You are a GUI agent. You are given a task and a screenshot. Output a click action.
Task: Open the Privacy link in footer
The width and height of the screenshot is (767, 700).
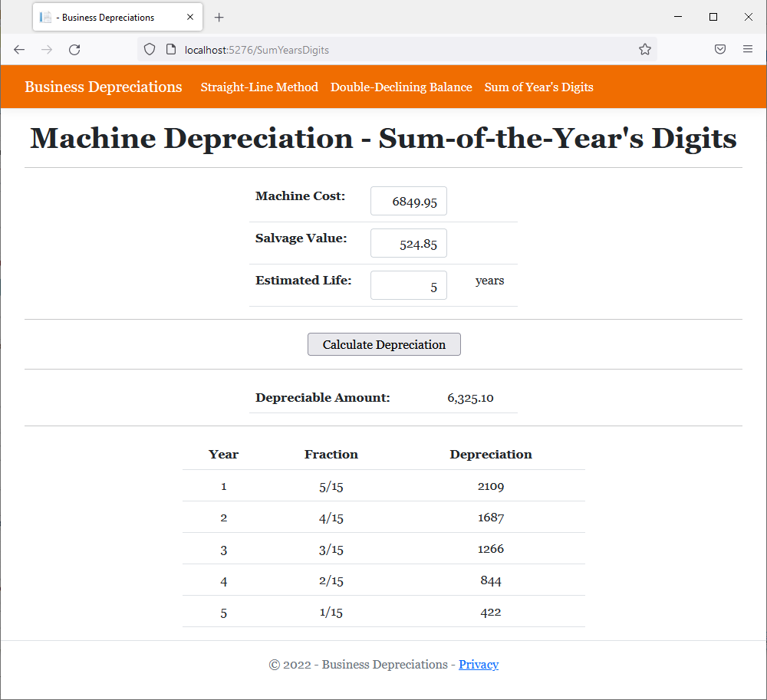coord(479,664)
